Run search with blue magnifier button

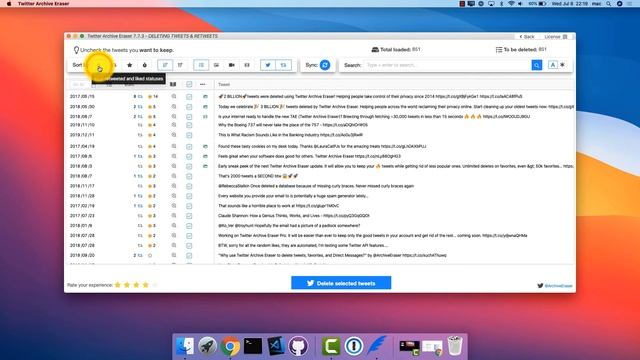coord(536,65)
